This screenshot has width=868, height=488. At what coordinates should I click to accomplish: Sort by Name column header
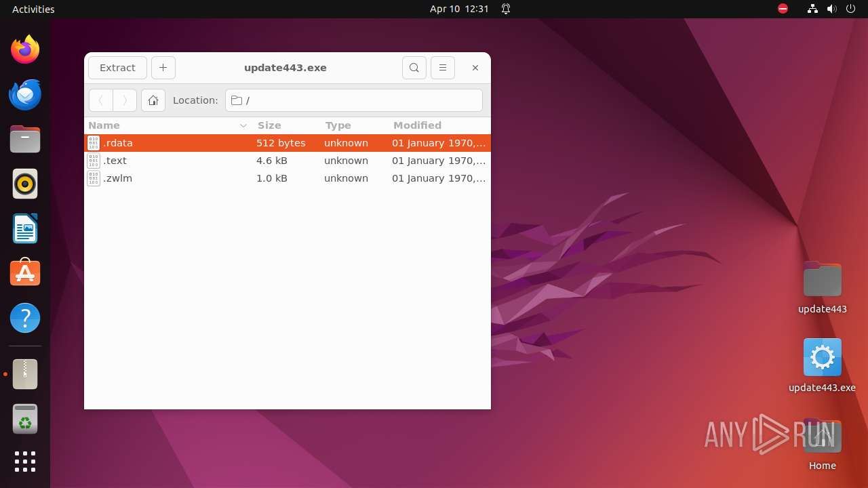click(168, 125)
